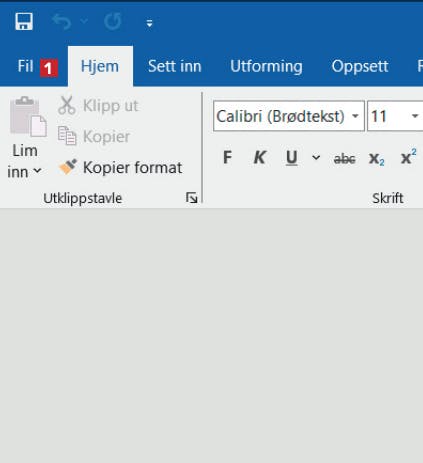Image resolution: width=423 pixels, height=463 pixels.
Task: Toggle underline with the U button
Action: click(x=292, y=158)
